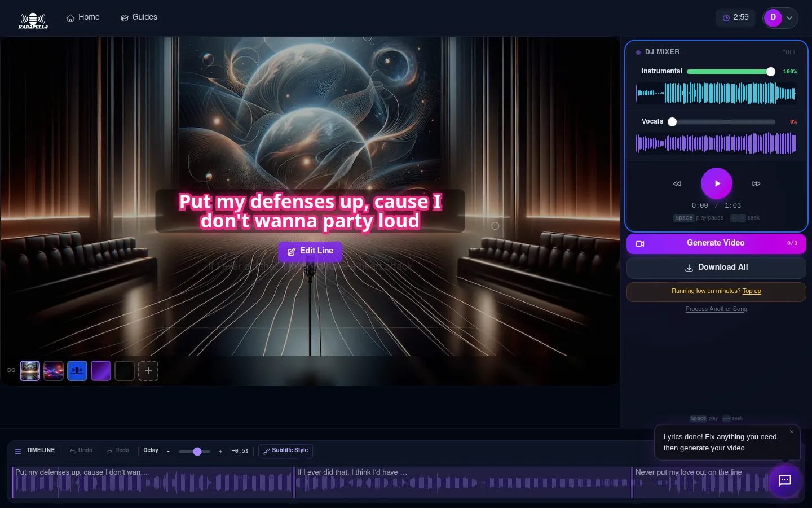Screen dimensions: 812x508
Task: Click the fast-forward icon in the DJ Mixer
Action: point(756,183)
